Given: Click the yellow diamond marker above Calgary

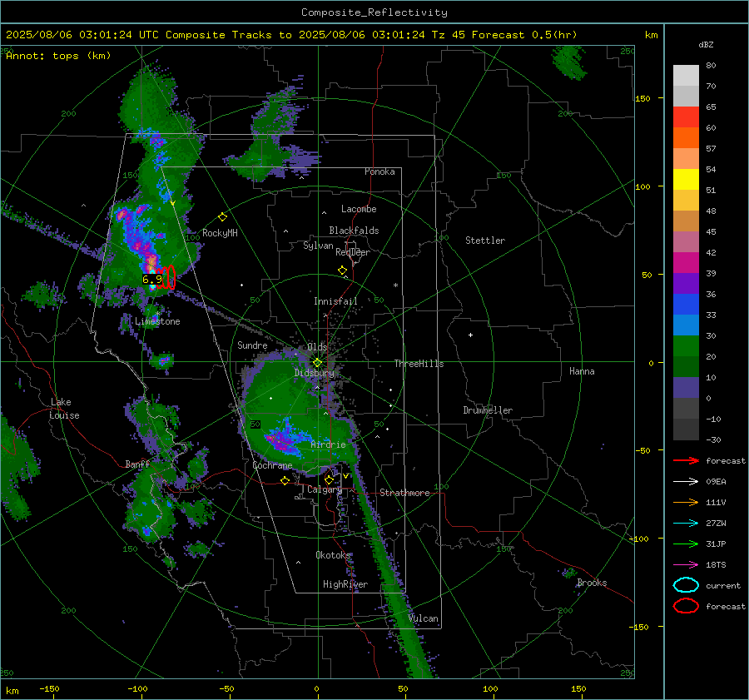Looking at the screenshot, I should [329, 479].
